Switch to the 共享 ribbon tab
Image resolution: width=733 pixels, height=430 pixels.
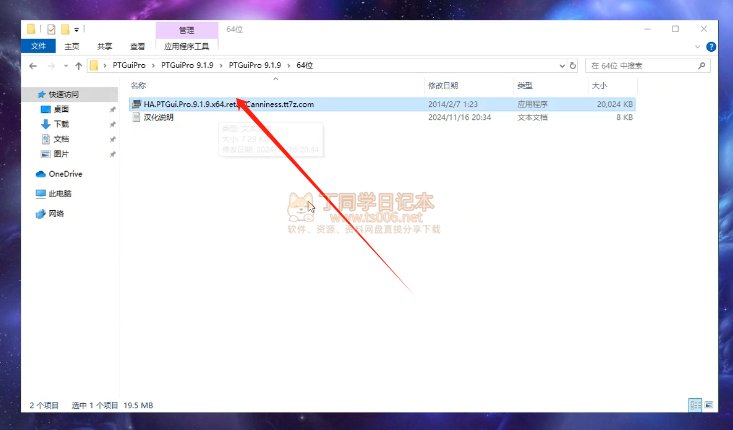(x=104, y=46)
